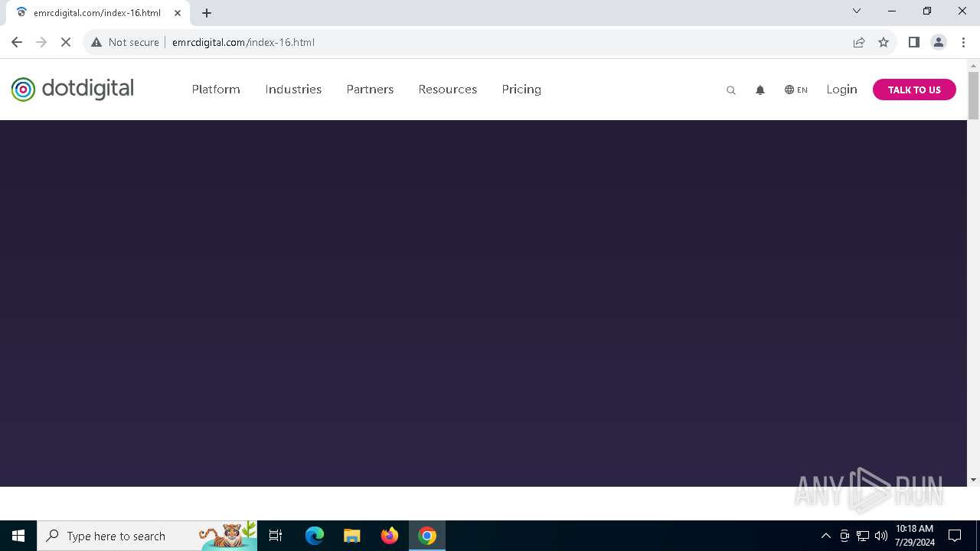This screenshot has height=551, width=980.
Task: Launch Microsoft Edge from the taskbar
Action: tap(315, 536)
